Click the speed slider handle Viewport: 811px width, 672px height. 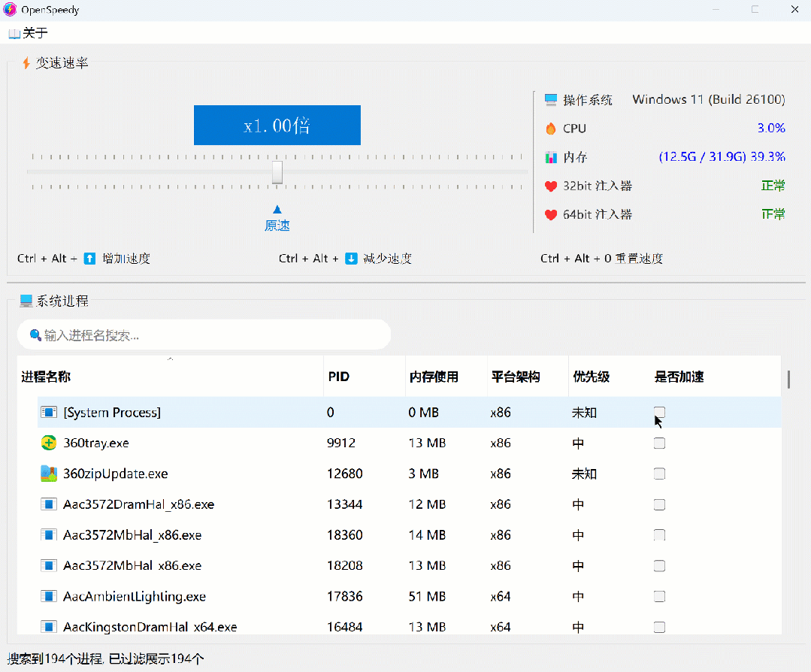point(277,171)
